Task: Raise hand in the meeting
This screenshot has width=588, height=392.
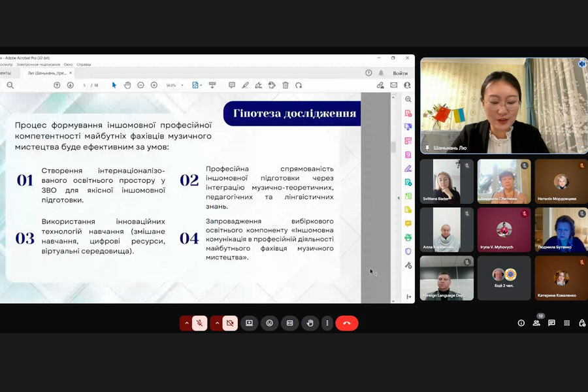Action: [310, 323]
